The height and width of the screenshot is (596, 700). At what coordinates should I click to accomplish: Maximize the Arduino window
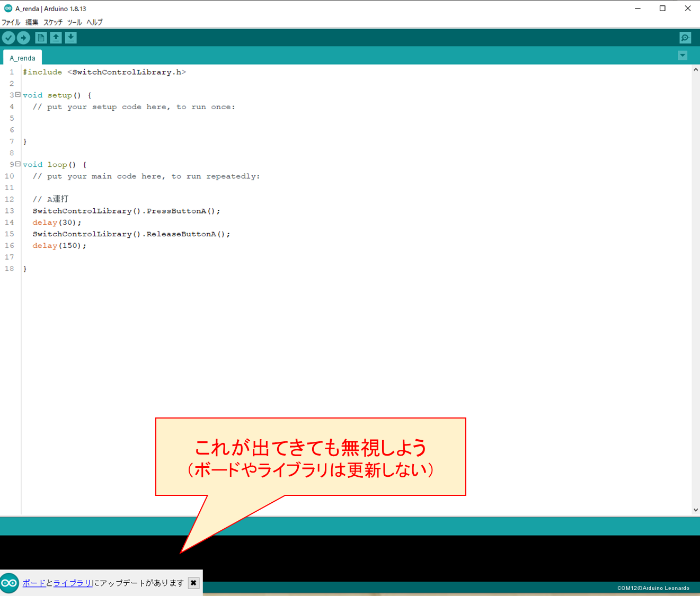click(662, 8)
